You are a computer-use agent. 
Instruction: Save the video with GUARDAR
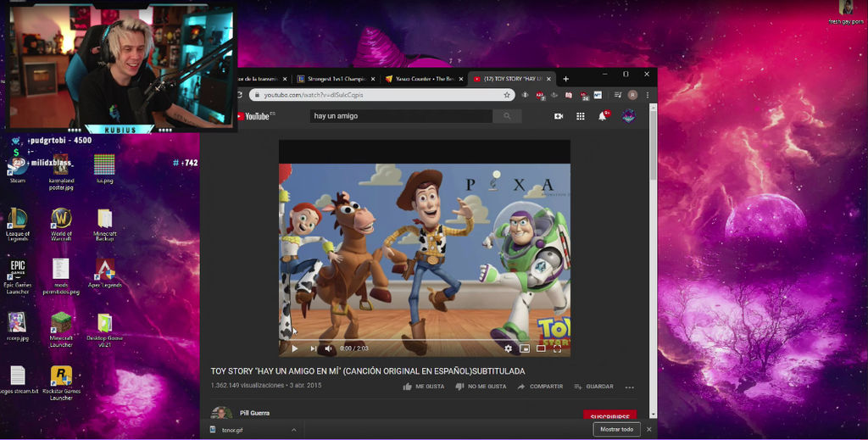[593, 387]
